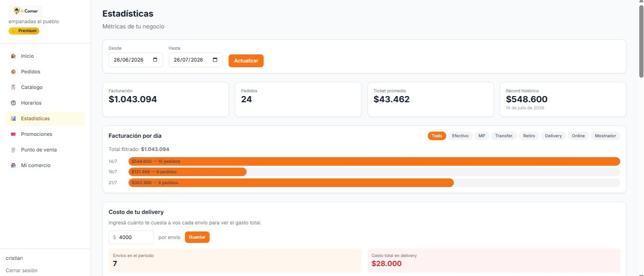Switch filter to Mostrador
644x276 pixels.
click(605, 136)
